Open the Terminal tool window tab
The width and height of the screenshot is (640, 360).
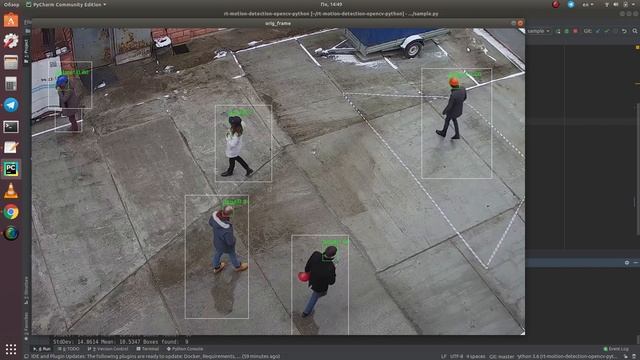pos(147,349)
